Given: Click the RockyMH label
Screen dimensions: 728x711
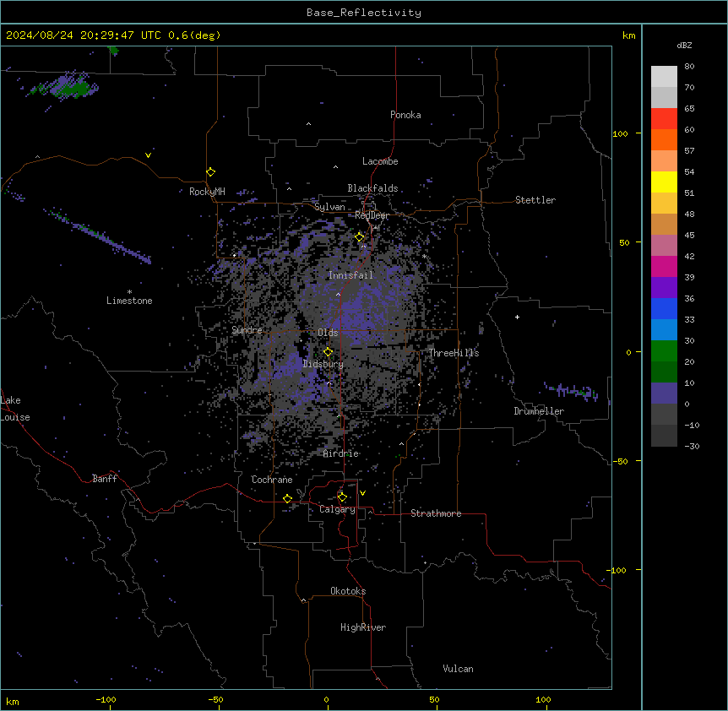Looking at the screenshot, I should click(x=207, y=192).
